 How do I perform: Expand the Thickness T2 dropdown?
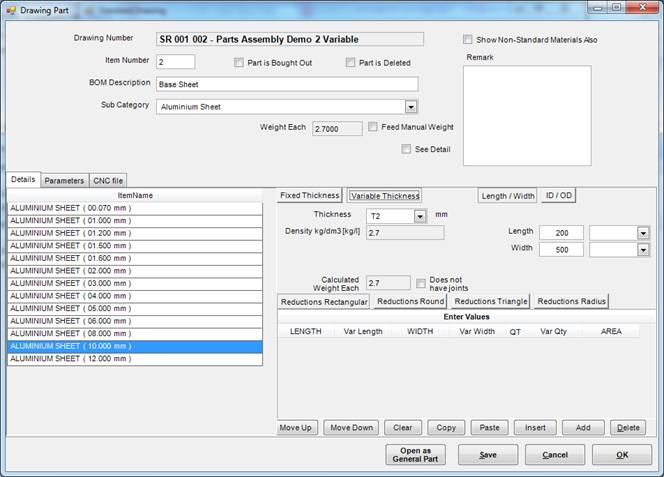coord(420,216)
